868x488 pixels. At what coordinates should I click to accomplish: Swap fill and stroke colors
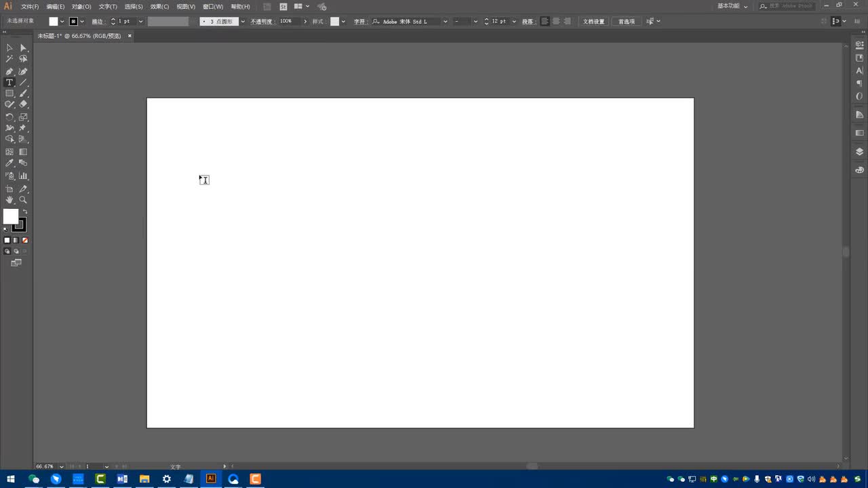[25, 212]
